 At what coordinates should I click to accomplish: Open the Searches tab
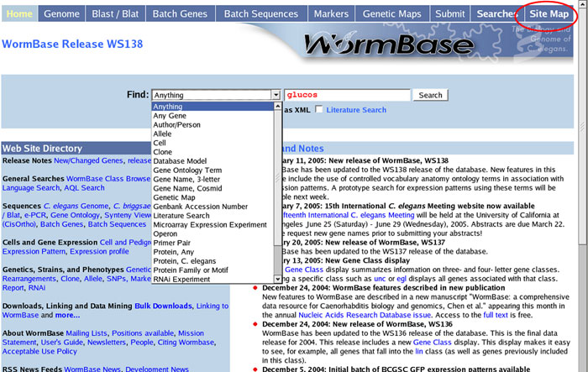click(496, 14)
